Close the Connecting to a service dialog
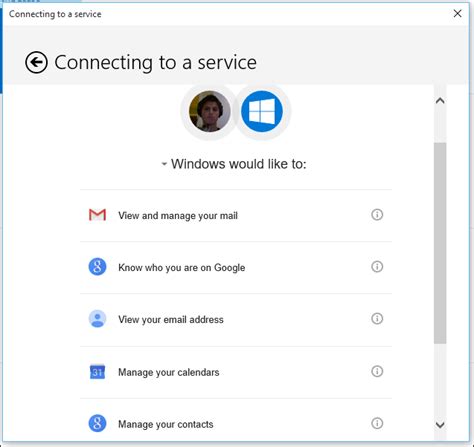This screenshot has width=474, height=447. tap(458, 14)
